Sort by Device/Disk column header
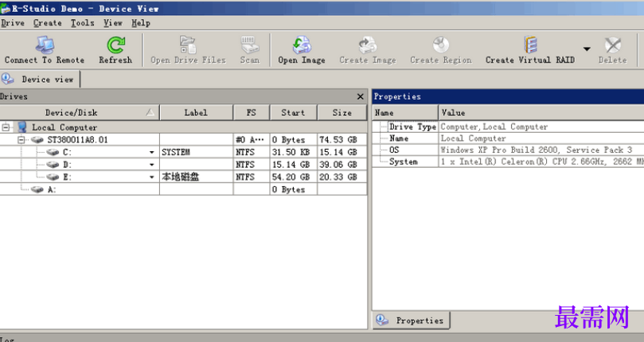The width and height of the screenshot is (644, 342). [x=80, y=112]
